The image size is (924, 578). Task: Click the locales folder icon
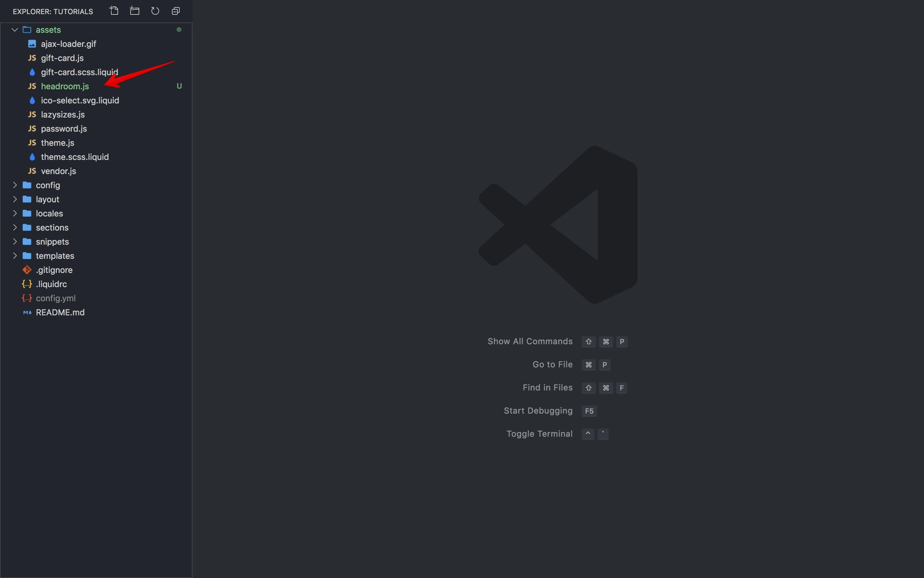click(x=27, y=213)
